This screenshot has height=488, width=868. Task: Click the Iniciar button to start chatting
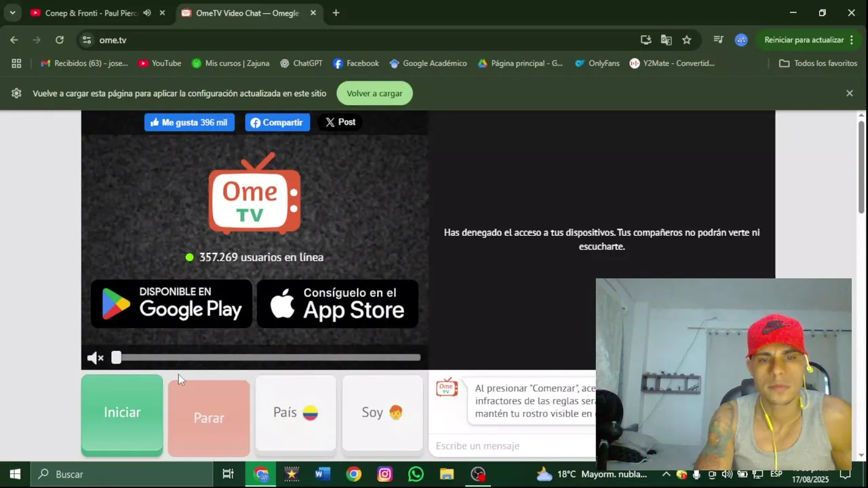click(x=122, y=414)
